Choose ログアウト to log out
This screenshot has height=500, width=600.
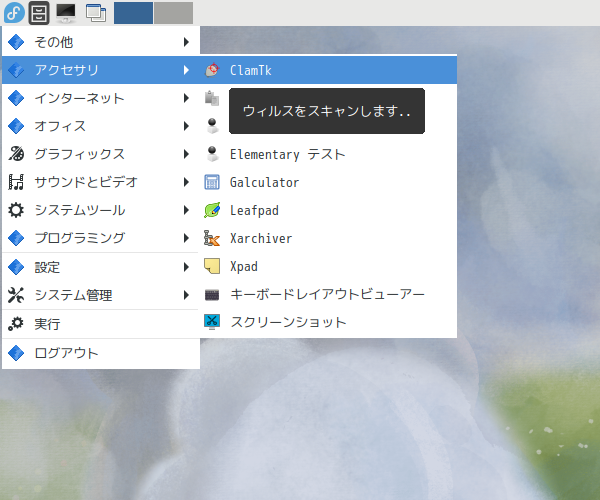click(x=101, y=353)
